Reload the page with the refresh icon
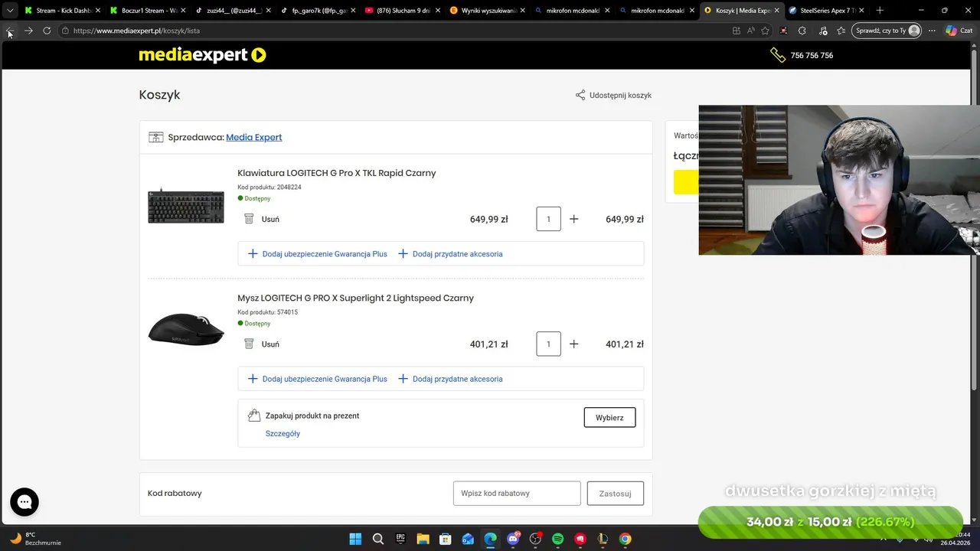The width and height of the screenshot is (980, 551). pyautogui.click(x=47, y=31)
